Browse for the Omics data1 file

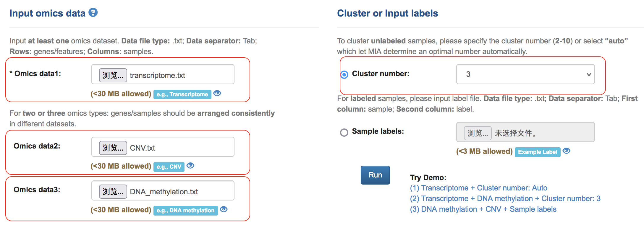[113, 75]
